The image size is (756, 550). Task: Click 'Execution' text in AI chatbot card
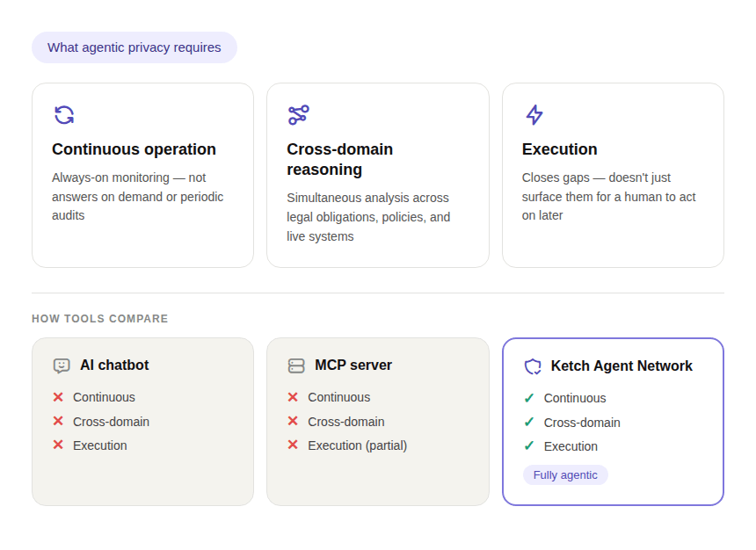pyautogui.click(x=100, y=445)
